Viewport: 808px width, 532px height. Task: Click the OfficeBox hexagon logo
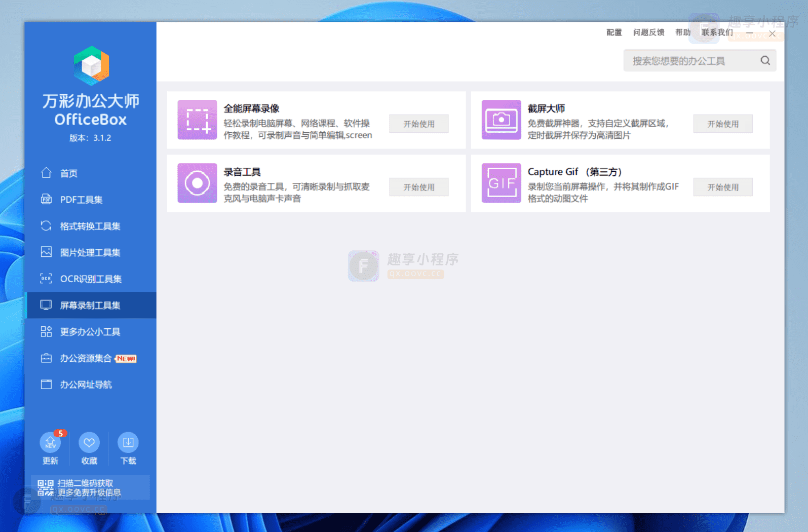(x=91, y=66)
